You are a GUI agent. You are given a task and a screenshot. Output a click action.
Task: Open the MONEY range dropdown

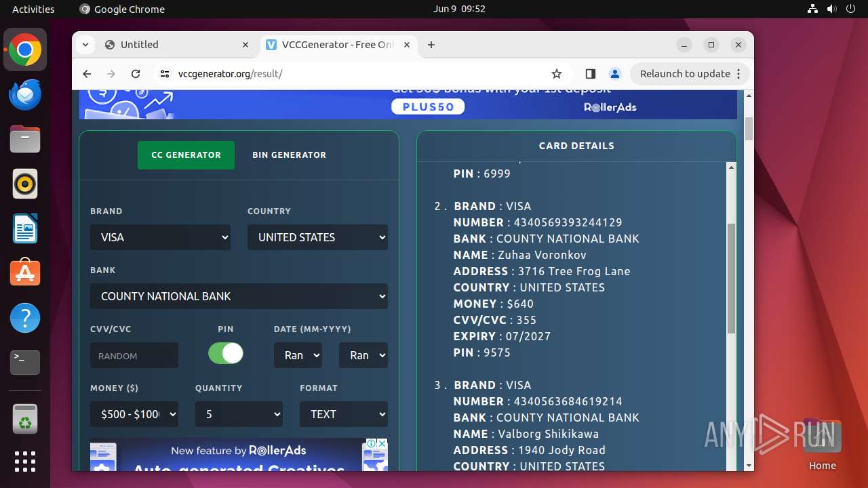(x=134, y=414)
